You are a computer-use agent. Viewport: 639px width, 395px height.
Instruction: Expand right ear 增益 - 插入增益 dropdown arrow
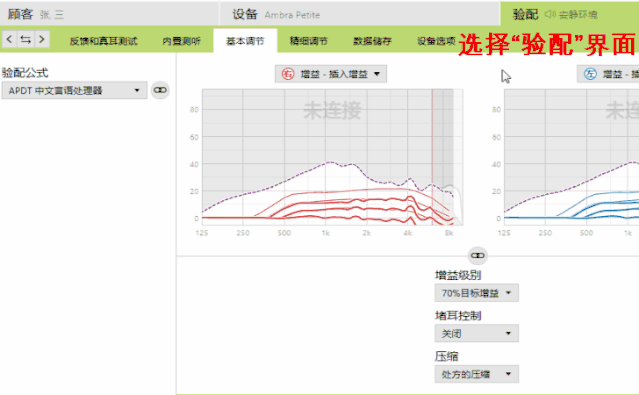tap(377, 74)
